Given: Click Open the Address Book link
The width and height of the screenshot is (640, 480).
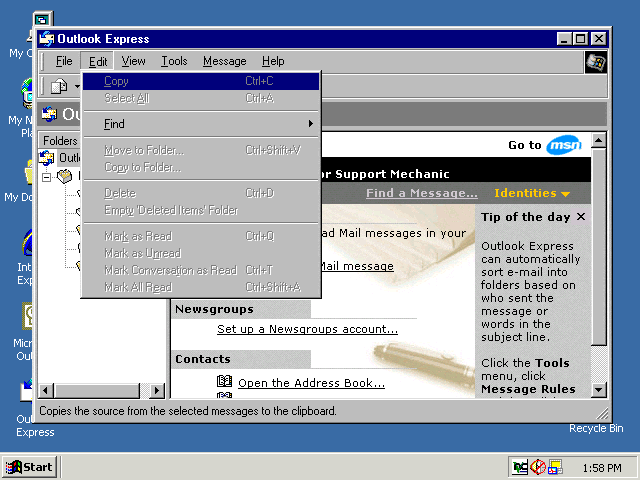Looking at the screenshot, I should 311,383.
